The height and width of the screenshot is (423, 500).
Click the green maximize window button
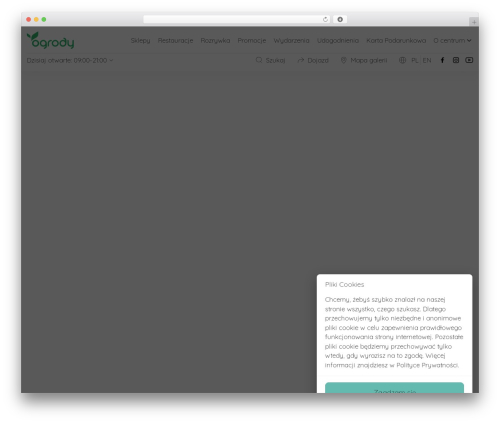point(44,19)
